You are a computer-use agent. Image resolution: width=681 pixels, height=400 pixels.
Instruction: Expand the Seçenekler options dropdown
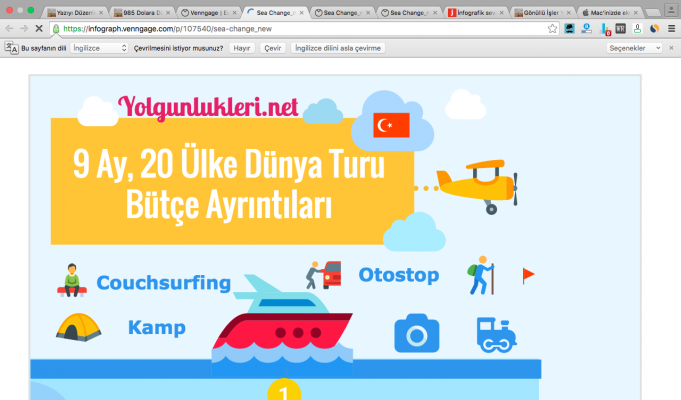point(634,48)
